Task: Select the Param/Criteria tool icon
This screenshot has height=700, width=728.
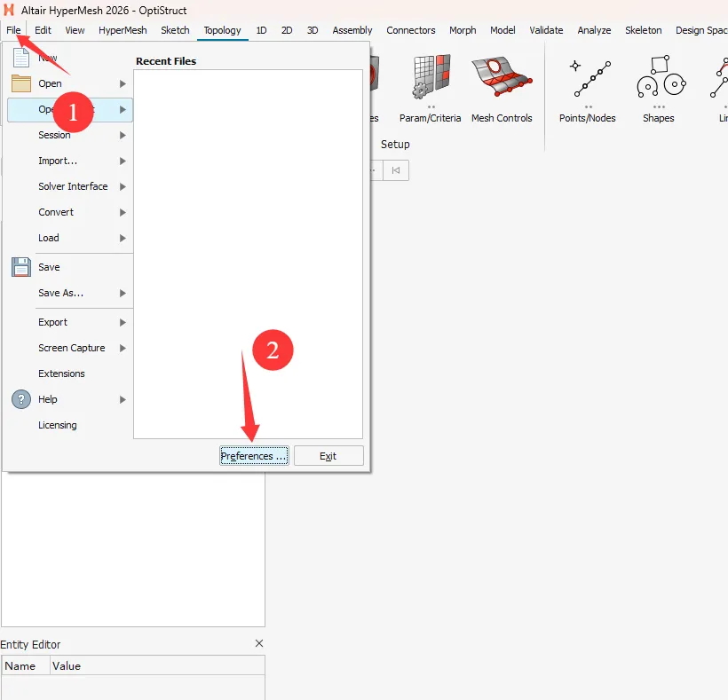Action: [431, 77]
